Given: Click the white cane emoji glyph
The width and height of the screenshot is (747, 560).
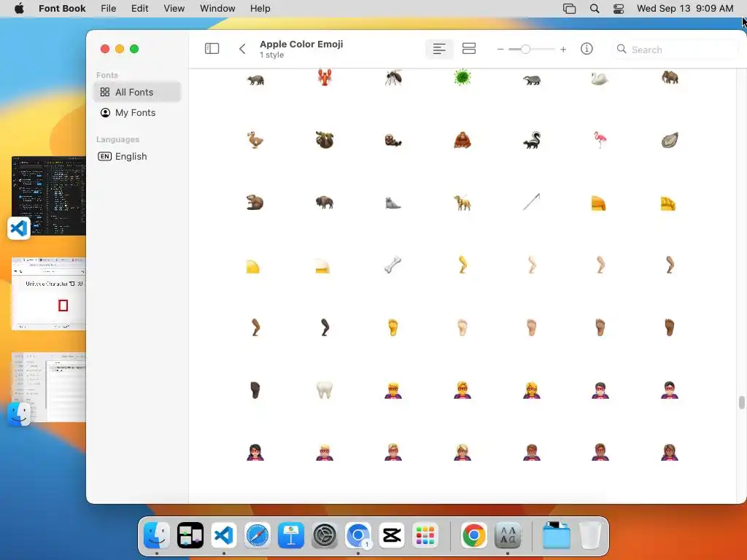Looking at the screenshot, I should 531,201.
